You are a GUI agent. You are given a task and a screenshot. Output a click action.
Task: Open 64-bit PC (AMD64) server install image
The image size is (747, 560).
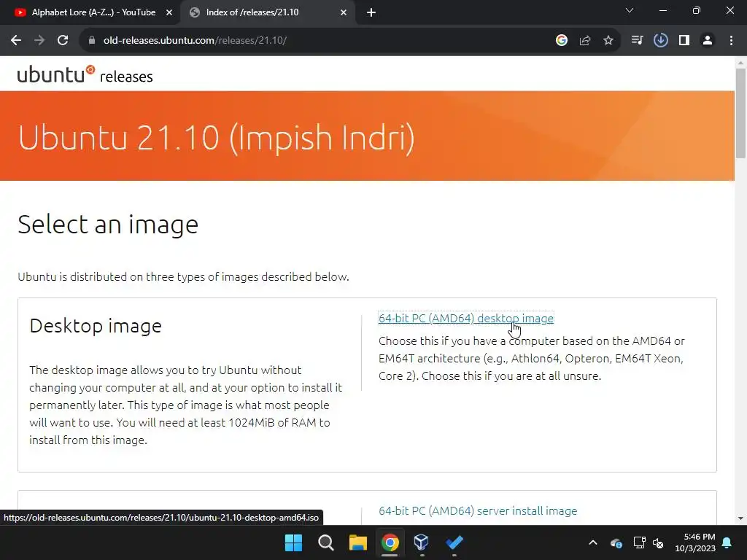coord(478,510)
